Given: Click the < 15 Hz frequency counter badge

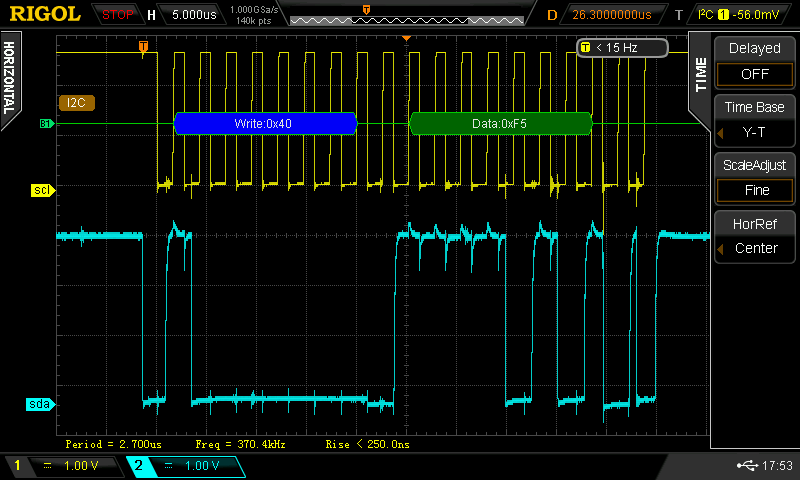Looking at the screenshot, I should pos(622,48).
